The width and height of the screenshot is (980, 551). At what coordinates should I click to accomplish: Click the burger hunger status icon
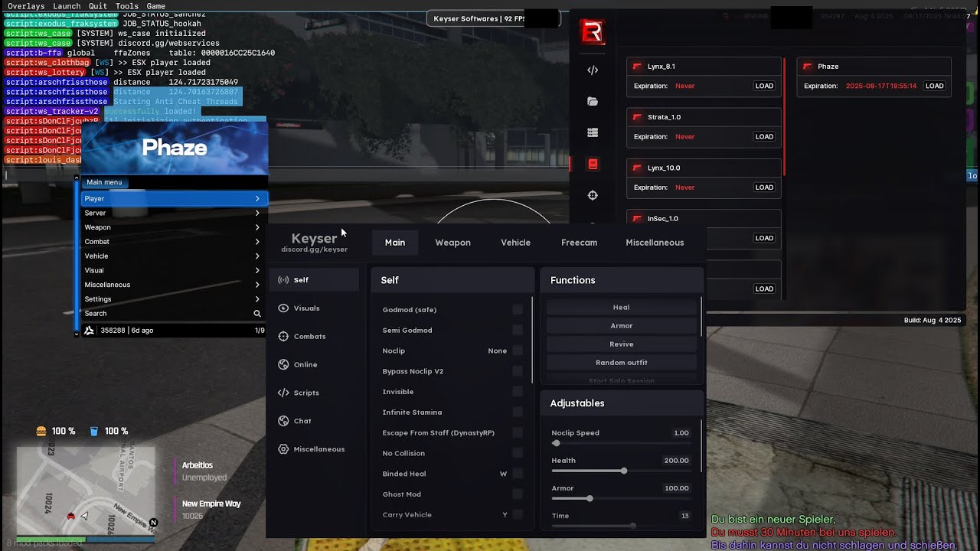click(41, 432)
